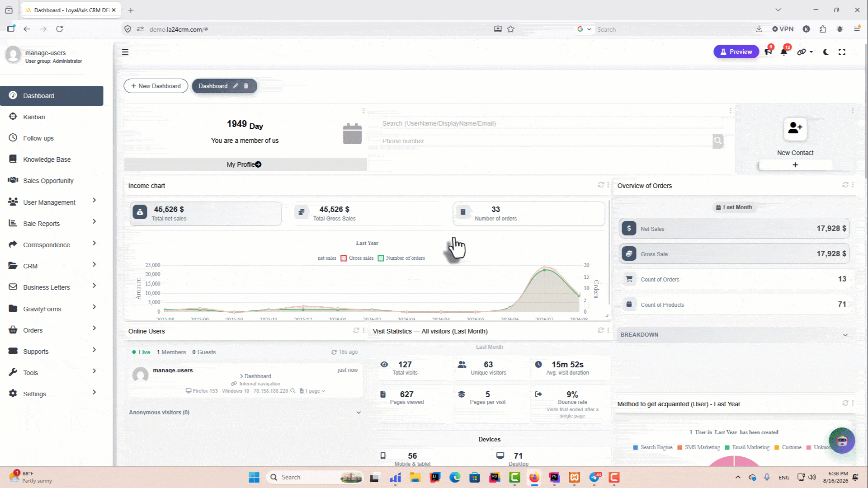The image size is (868, 488).
Task: Expand Supports submenu
Action: click(52, 351)
